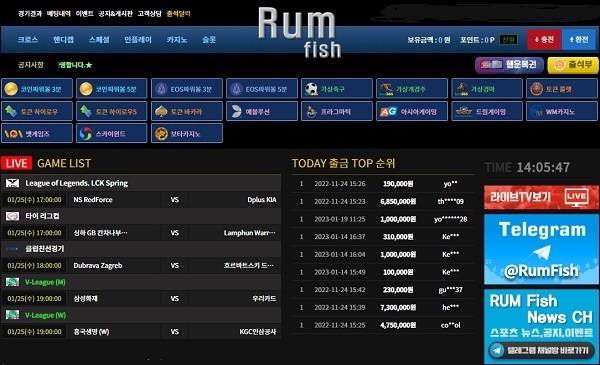The height and width of the screenshot is (365, 600).
Task: Select the NS RedForce vs Dplus KIA match
Action: pos(141,200)
